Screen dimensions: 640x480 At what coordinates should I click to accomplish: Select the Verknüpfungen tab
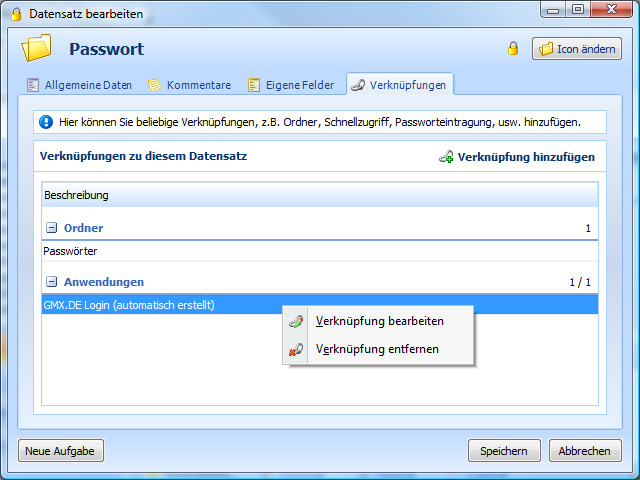pos(399,85)
